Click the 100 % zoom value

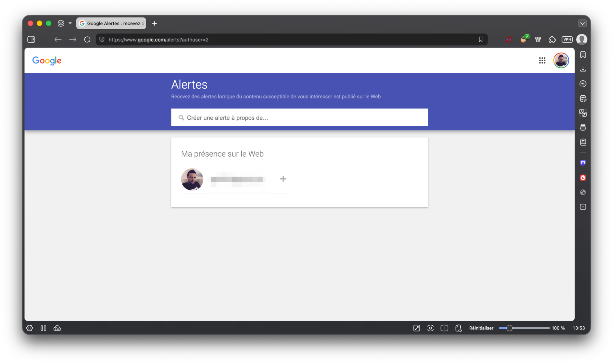click(x=558, y=328)
